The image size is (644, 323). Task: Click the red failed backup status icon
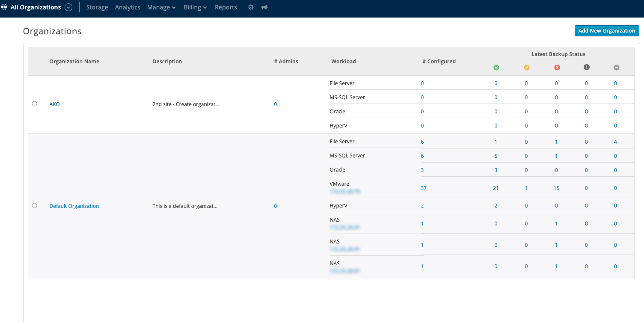coord(556,68)
